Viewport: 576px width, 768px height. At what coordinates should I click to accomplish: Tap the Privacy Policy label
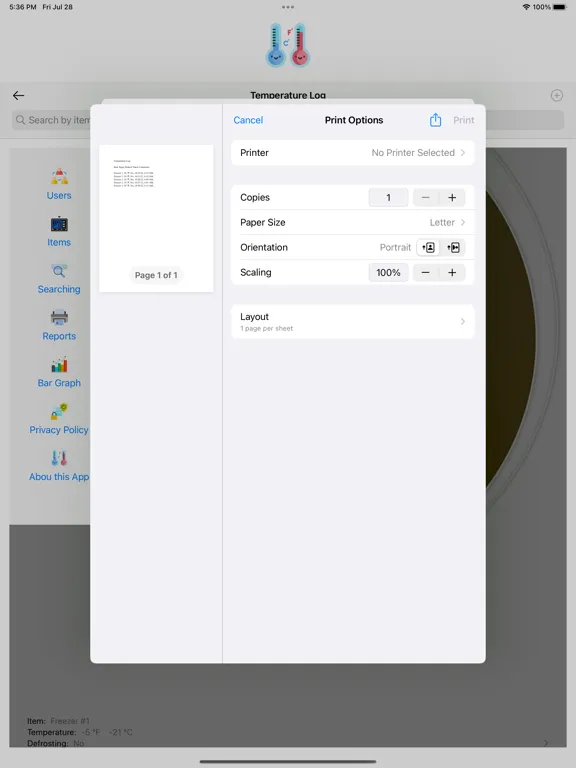[59, 430]
